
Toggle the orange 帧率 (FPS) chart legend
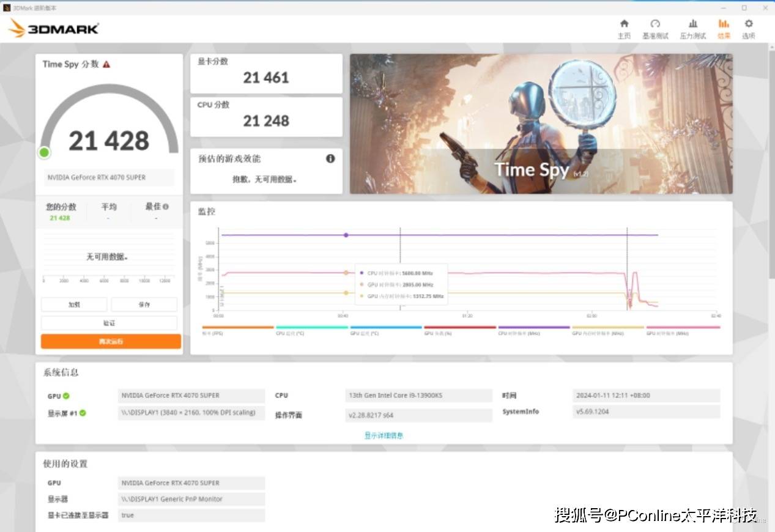pyautogui.click(x=237, y=331)
